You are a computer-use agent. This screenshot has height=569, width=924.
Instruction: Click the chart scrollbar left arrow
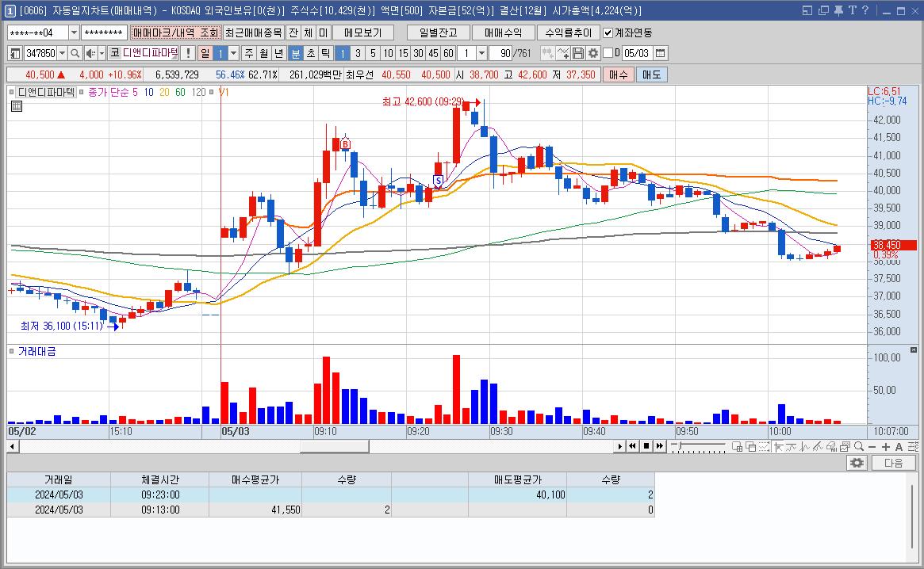tap(13, 446)
